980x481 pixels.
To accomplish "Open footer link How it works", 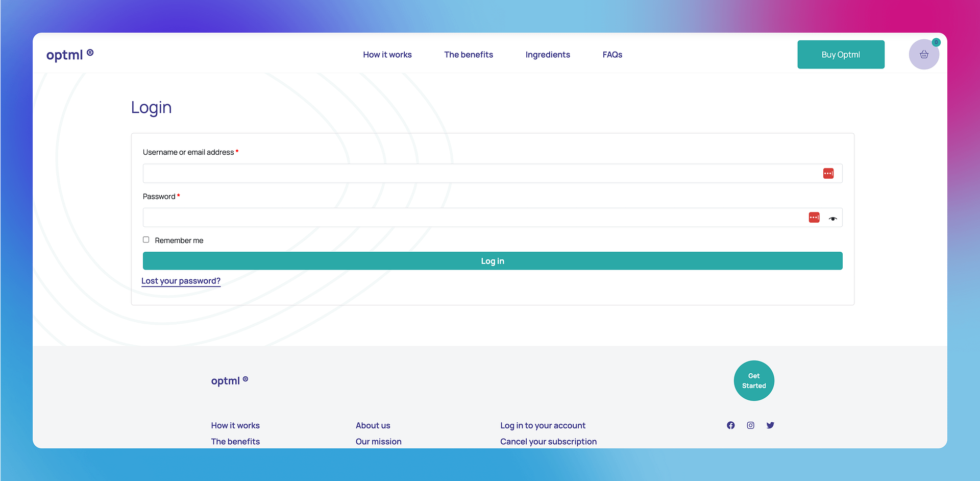I will (x=235, y=425).
